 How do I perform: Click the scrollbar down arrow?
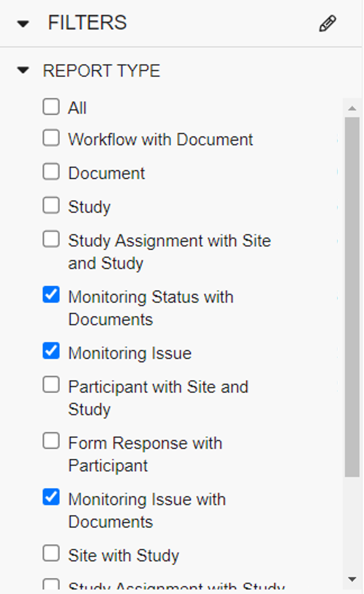click(352, 579)
